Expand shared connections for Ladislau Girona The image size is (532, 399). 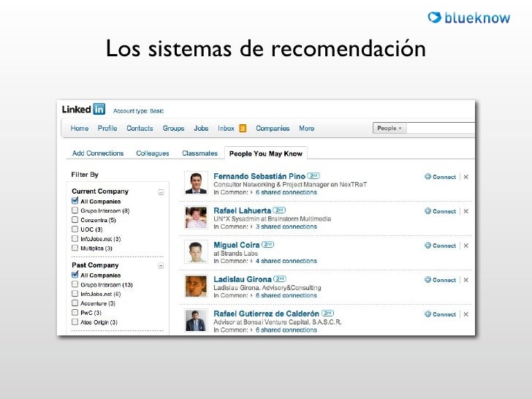(286, 295)
